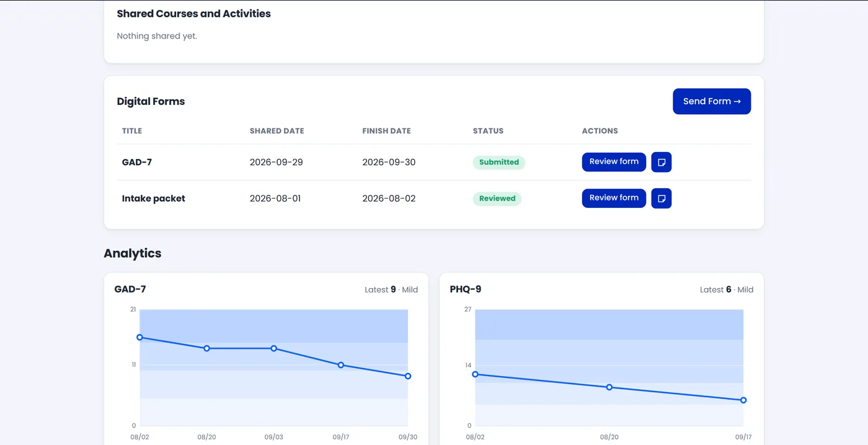Image resolution: width=868 pixels, height=445 pixels.
Task: Click the 09/30 axis label on GAD-7 chart
Action: click(408, 437)
